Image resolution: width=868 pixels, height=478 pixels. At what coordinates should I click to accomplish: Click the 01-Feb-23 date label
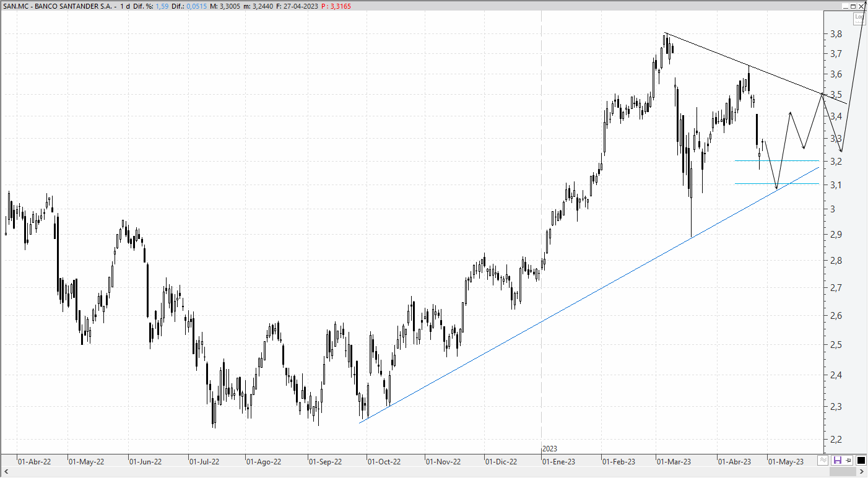click(x=619, y=461)
